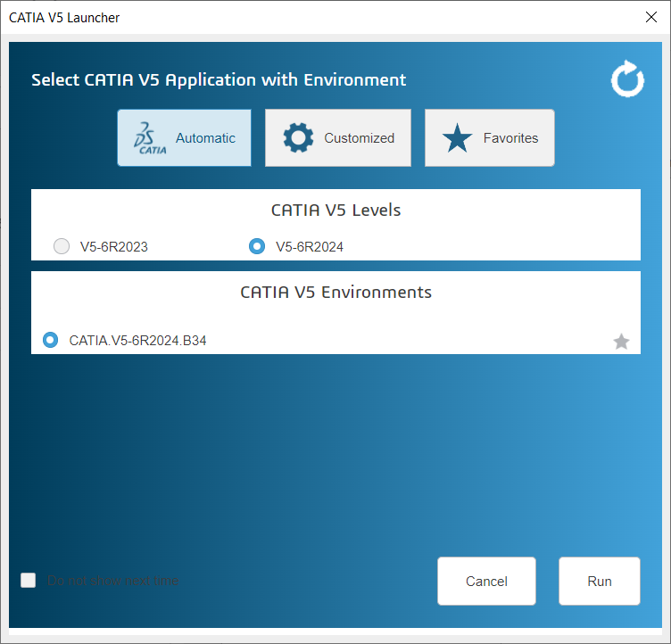The width and height of the screenshot is (671, 644).
Task: Mark CATIA.V5-6R2024.B34 as favorite with the star
Action: coord(621,342)
